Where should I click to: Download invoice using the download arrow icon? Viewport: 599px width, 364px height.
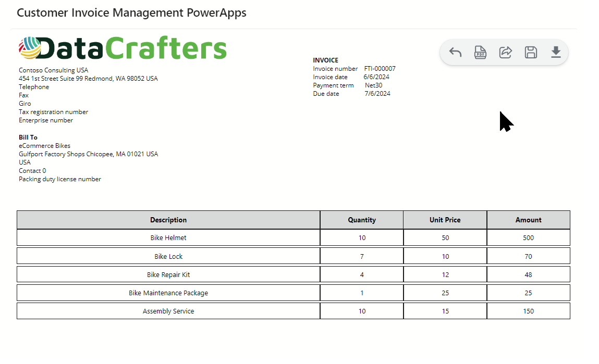click(556, 52)
